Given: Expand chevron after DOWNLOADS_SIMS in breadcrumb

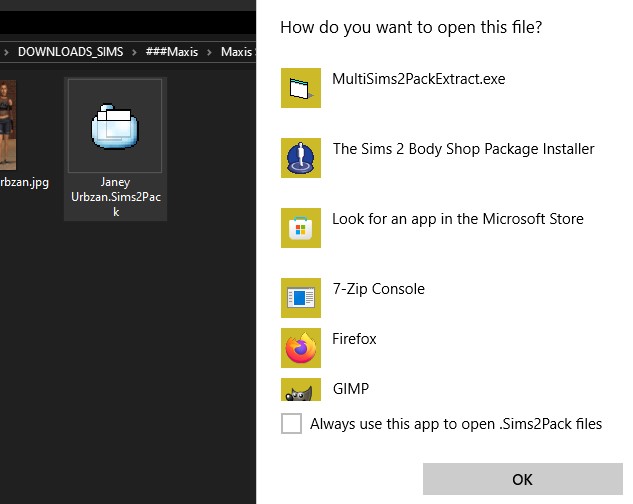Looking at the screenshot, I should point(133,50).
